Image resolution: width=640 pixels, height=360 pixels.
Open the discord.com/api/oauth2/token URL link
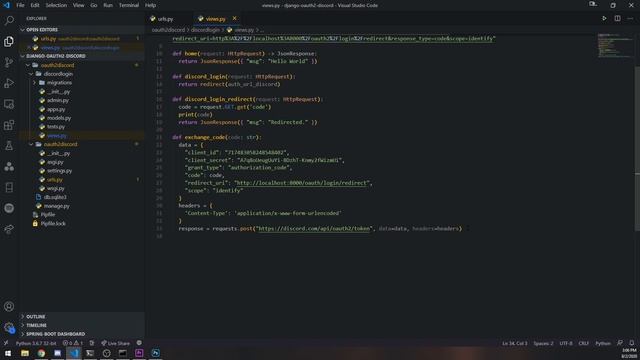click(314, 229)
